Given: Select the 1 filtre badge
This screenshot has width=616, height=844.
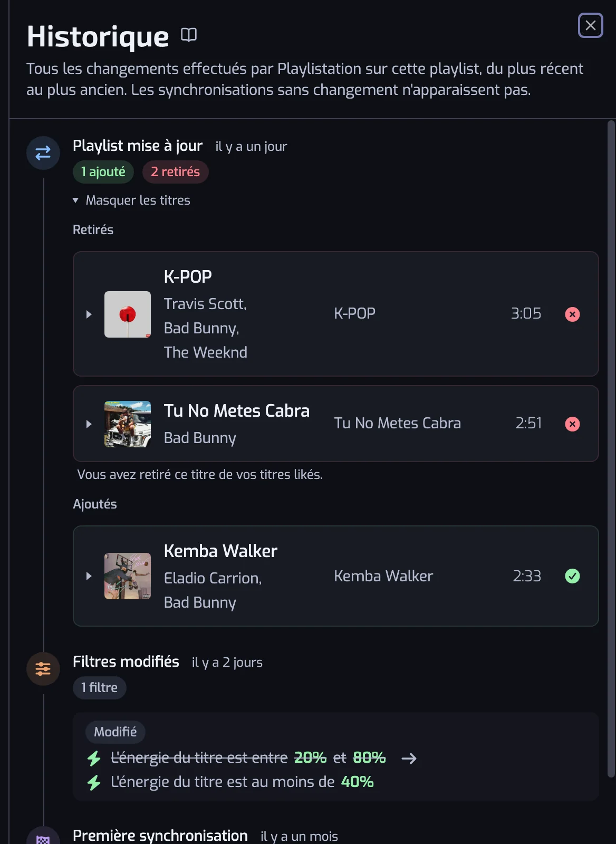Looking at the screenshot, I should 99,688.
